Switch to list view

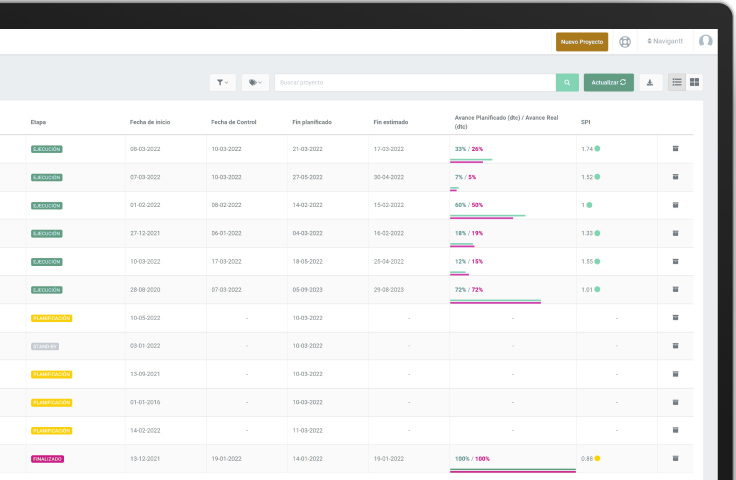coord(677,83)
